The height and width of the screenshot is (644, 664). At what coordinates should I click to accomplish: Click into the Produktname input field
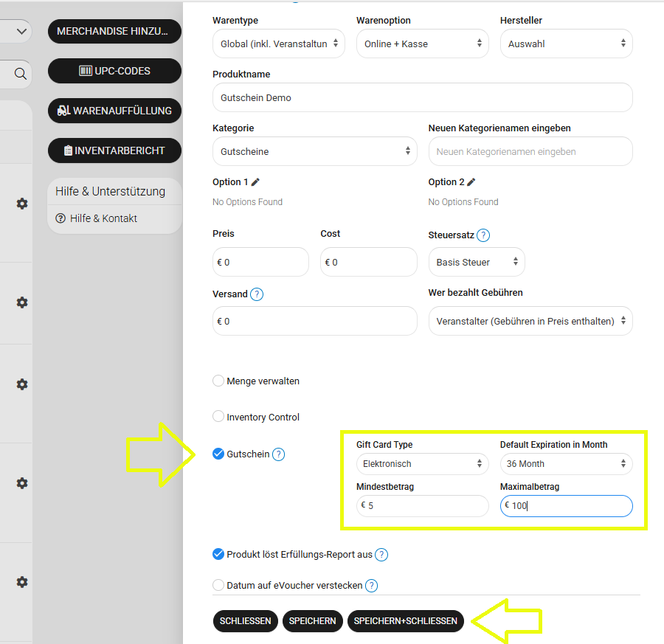point(422,97)
